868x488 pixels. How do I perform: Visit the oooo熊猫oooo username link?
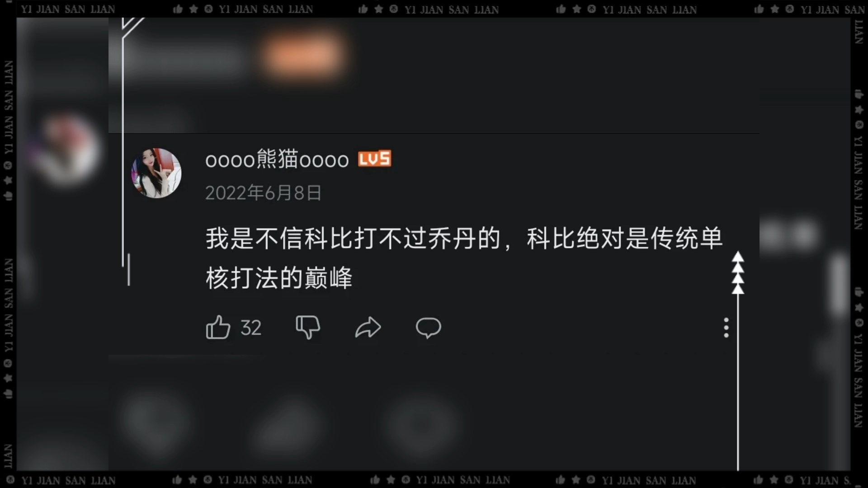277,160
